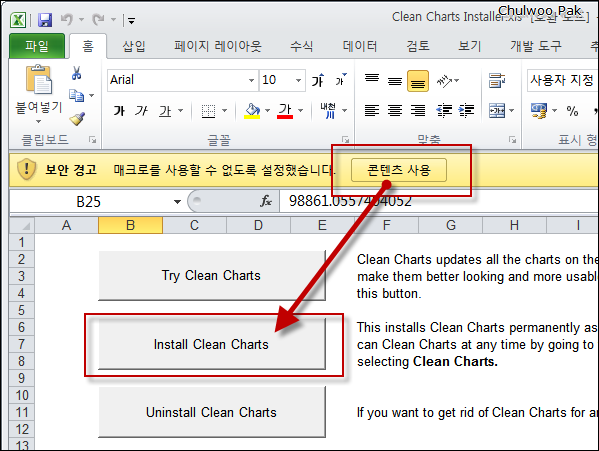Decrease font size with the small 가 icon
This screenshot has height=451, width=599.
coord(340,80)
